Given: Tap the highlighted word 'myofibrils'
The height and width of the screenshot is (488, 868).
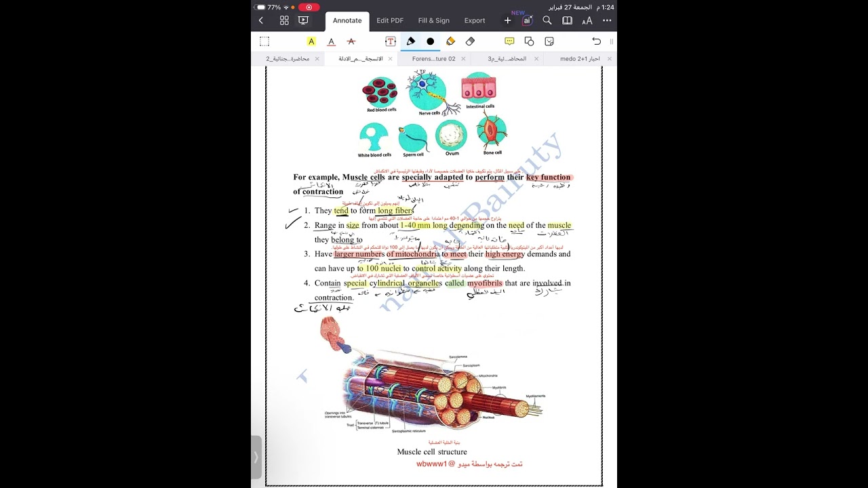Looking at the screenshot, I should 485,283.
